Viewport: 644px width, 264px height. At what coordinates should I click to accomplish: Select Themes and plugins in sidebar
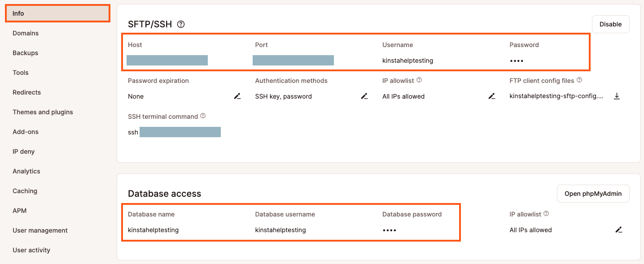point(43,112)
